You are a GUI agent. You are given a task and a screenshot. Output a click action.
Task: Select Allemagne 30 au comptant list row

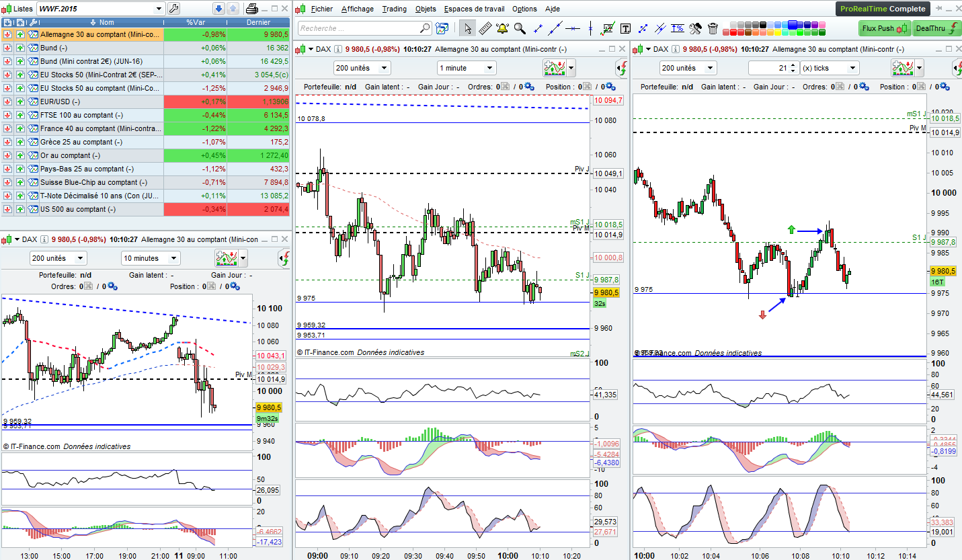(145, 34)
